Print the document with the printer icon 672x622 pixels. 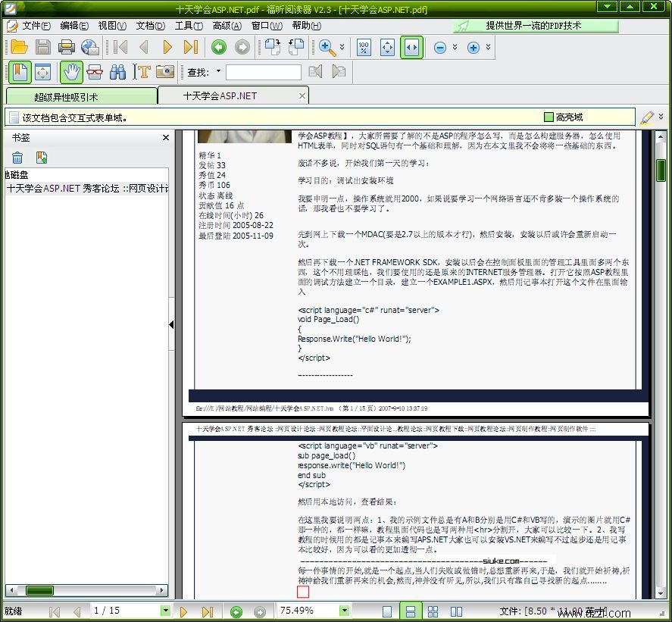pos(67,47)
